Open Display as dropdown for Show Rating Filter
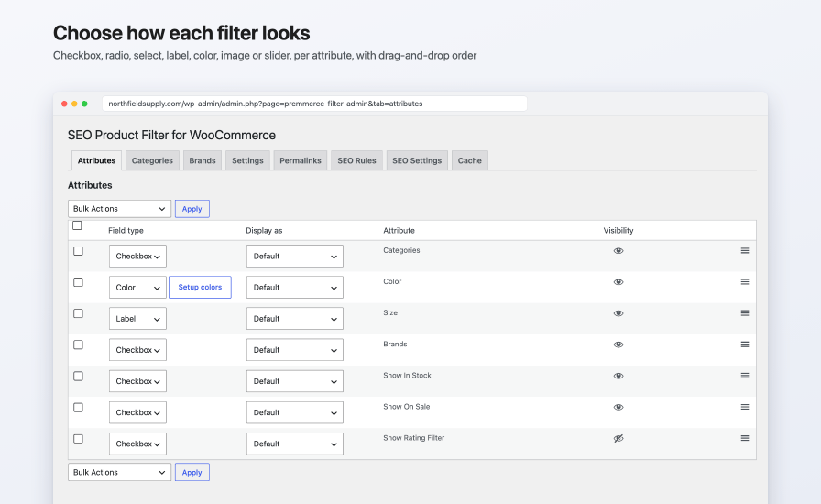821x504 pixels. [295, 444]
